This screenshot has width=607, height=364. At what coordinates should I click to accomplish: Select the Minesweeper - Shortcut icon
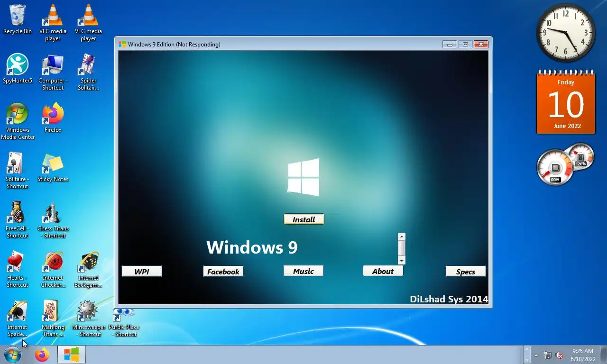pyautogui.click(x=88, y=318)
